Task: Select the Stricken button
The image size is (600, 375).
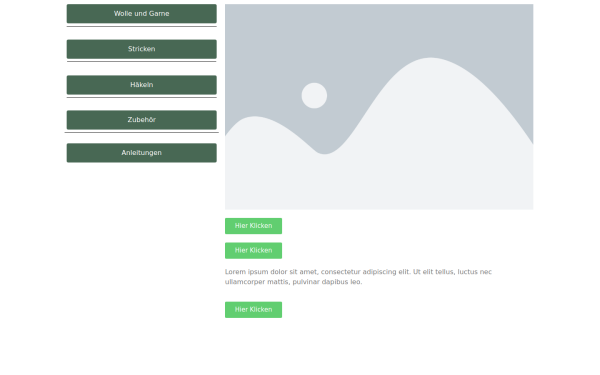Action: point(142,49)
